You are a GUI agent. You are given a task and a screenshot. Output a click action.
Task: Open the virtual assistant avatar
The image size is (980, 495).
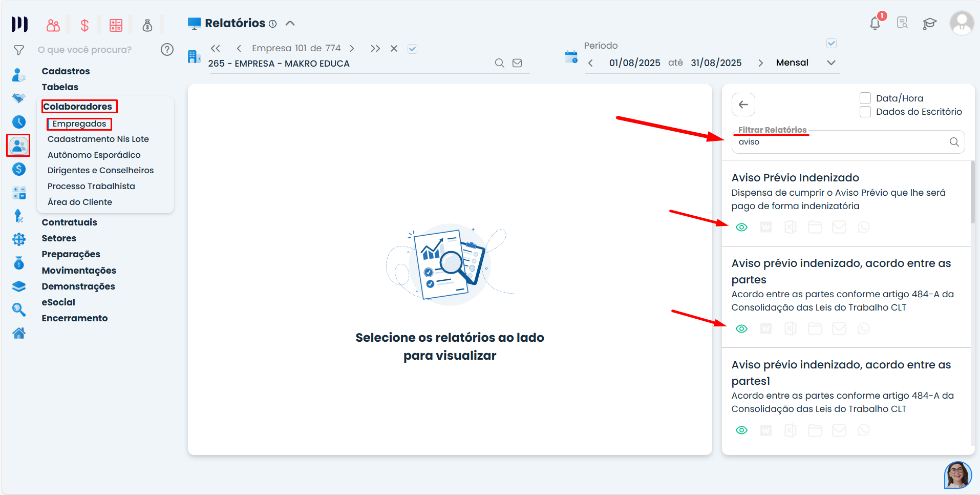(958, 475)
